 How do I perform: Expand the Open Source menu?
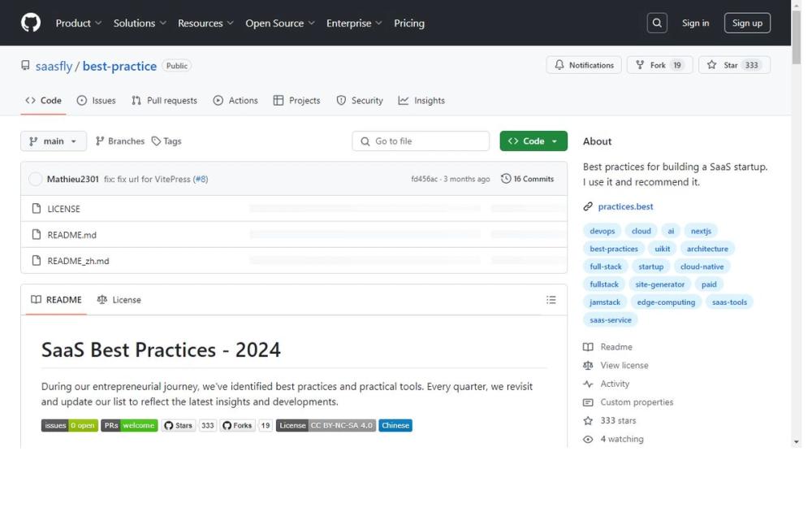tap(279, 23)
